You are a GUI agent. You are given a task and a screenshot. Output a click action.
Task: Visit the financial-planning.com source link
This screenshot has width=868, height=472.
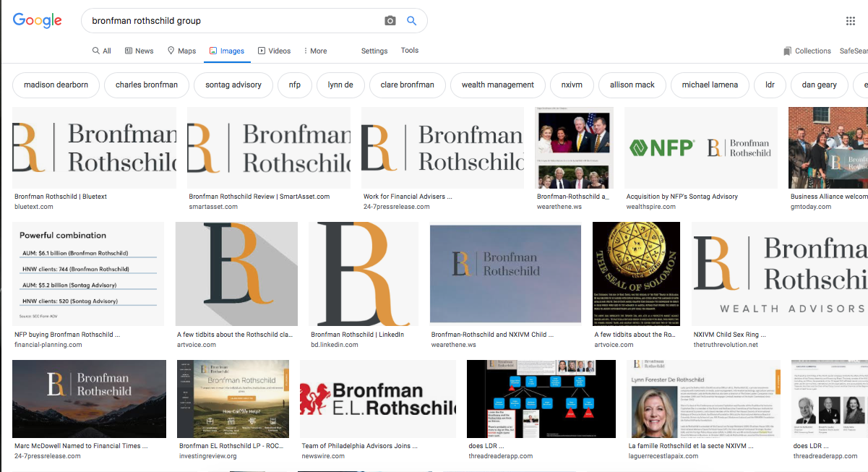pyautogui.click(x=48, y=345)
